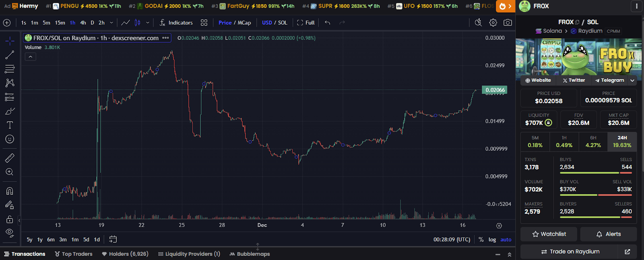Image resolution: width=644 pixels, height=260 pixels.
Task: Expand the timeframe dropdown arrow after 2h
Action: pos(111,23)
